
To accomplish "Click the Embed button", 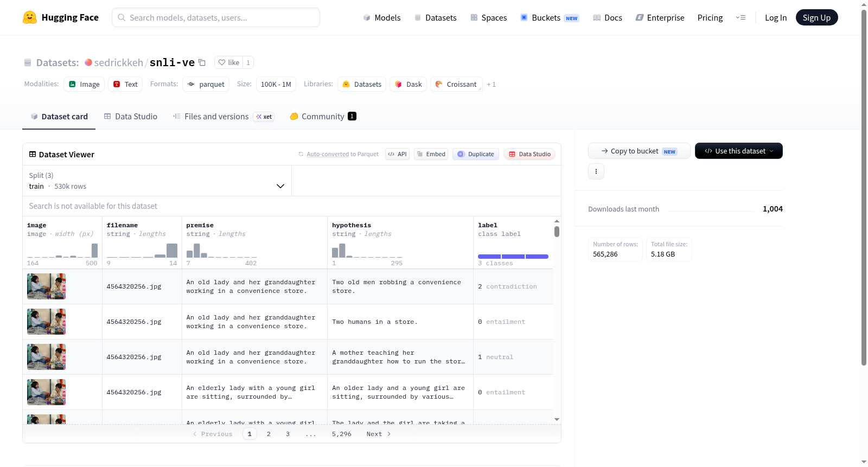I will 431,154.
